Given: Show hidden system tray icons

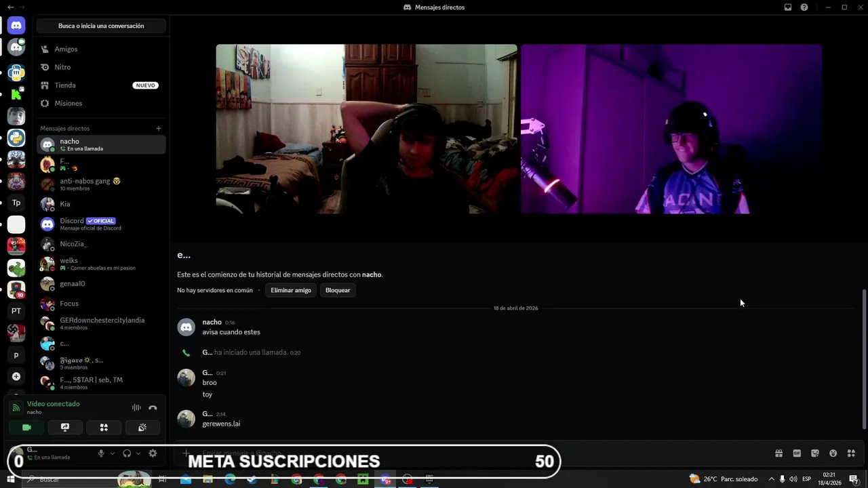Looking at the screenshot, I should [x=771, y=479].
